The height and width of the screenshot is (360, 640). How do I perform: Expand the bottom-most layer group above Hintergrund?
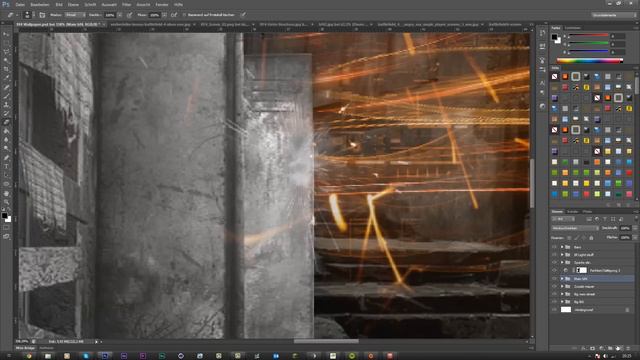[x=562, y=302]
